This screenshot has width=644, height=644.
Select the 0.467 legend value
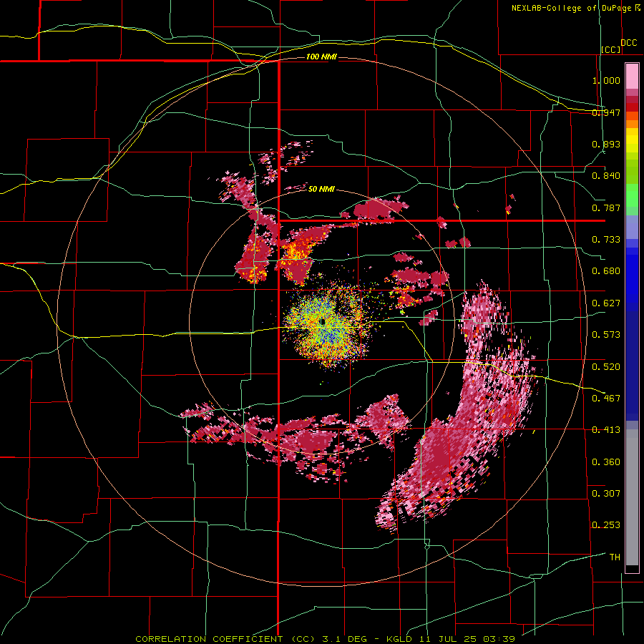[x=606, y=398]
